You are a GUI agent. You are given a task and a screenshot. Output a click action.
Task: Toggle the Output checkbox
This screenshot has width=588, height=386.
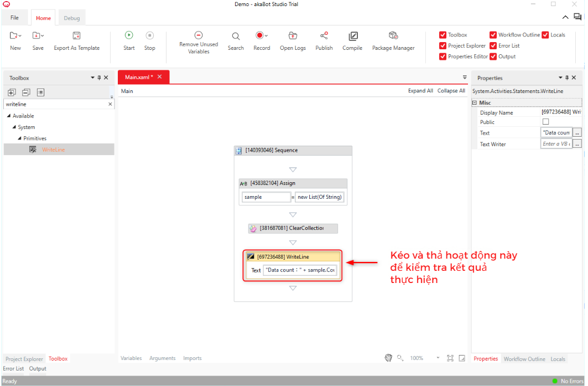493,56
